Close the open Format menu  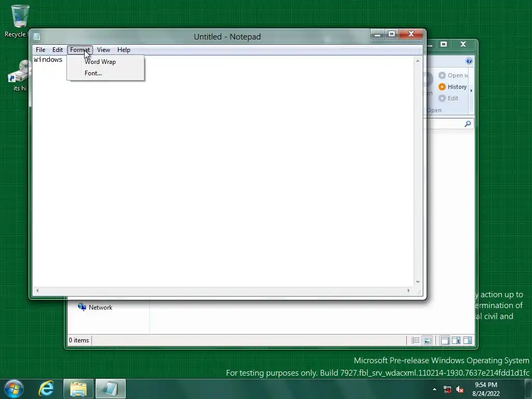point(79,50)
